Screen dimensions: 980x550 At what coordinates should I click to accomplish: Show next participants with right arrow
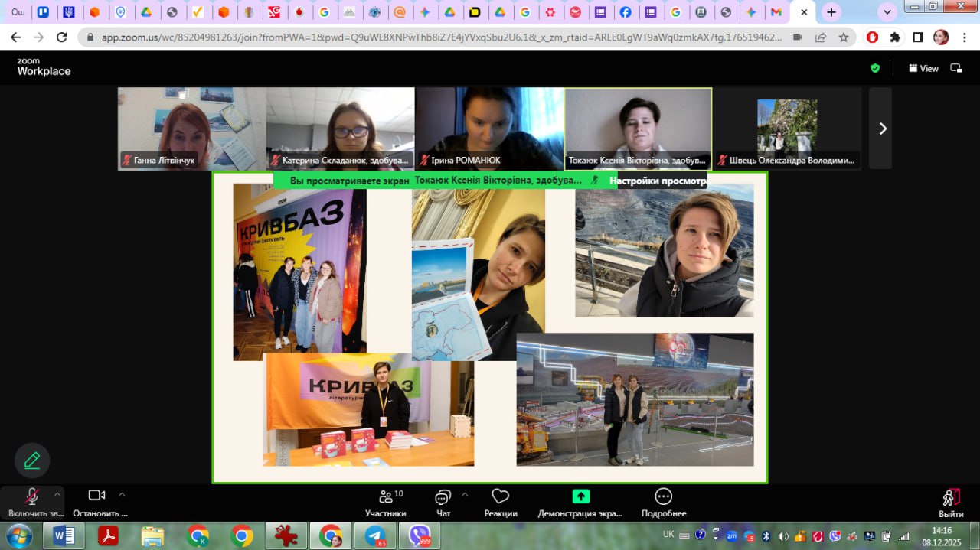tap(882, 129)
